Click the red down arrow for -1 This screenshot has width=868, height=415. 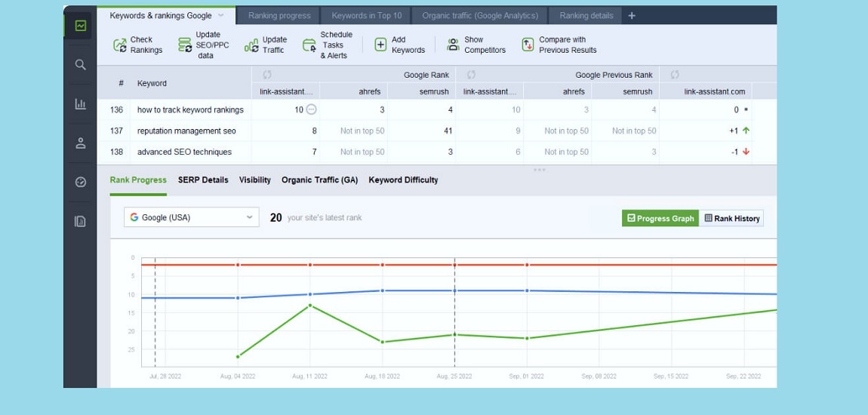746,152
